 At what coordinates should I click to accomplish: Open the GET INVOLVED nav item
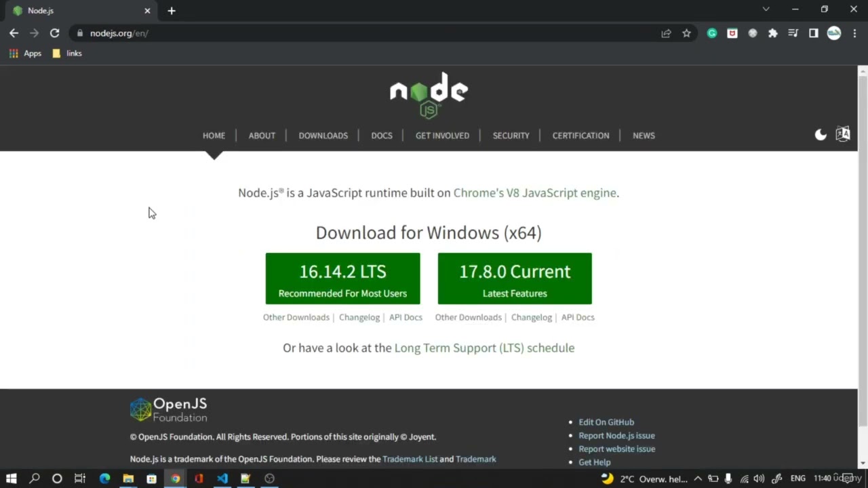[442, 136]
